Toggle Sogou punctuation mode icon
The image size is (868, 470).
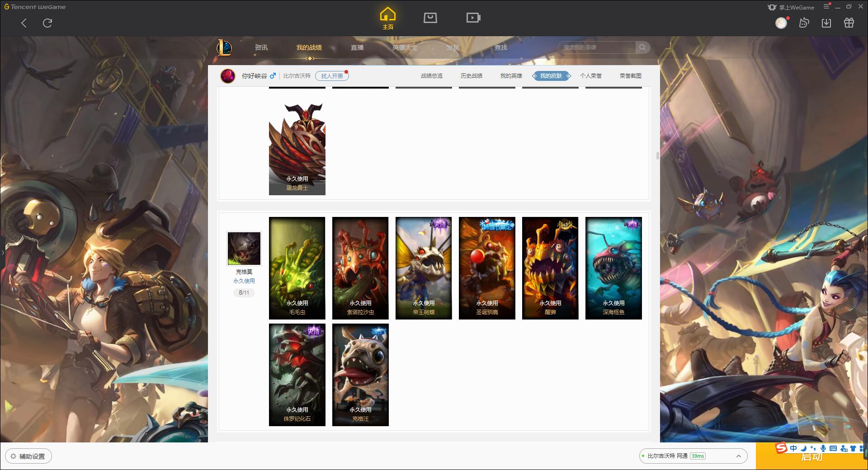point(813,448)
